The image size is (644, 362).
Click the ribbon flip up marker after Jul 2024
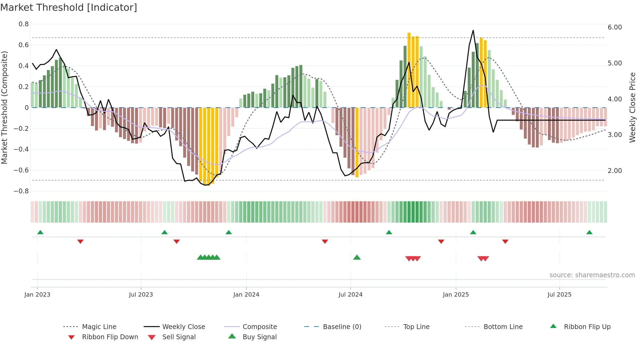tap(389, 232)
